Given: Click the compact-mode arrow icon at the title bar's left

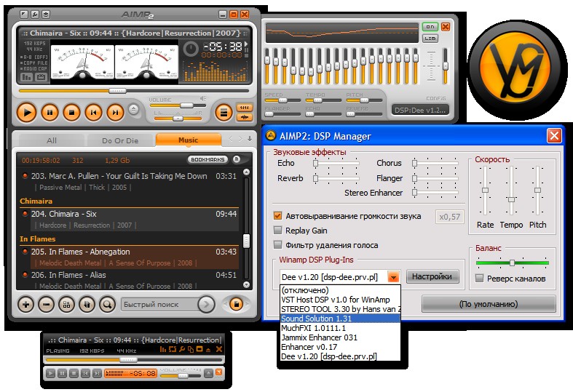Looking at the screenshot, I should 24,15.
